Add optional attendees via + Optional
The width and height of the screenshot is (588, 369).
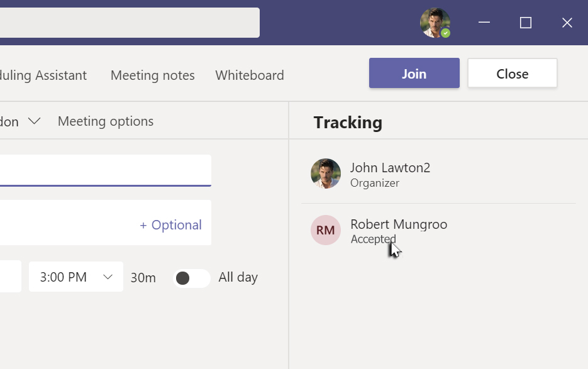(170, 225)
